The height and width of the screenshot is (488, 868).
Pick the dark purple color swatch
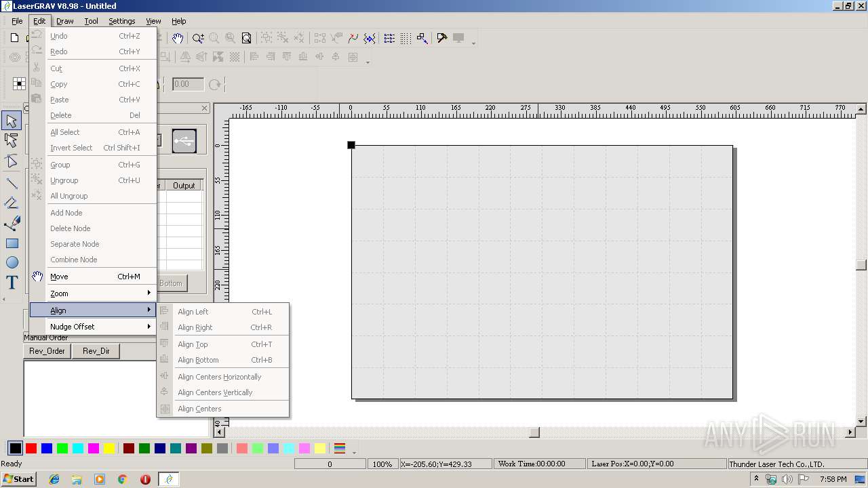click(x=191, y=449)
